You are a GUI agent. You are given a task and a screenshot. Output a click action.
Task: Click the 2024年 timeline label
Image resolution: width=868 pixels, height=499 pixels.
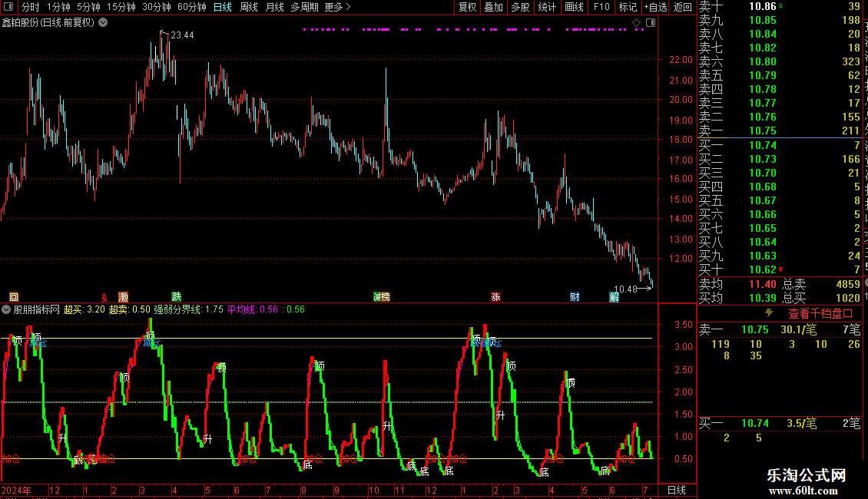pyautogui.click(x=17, y=490)
